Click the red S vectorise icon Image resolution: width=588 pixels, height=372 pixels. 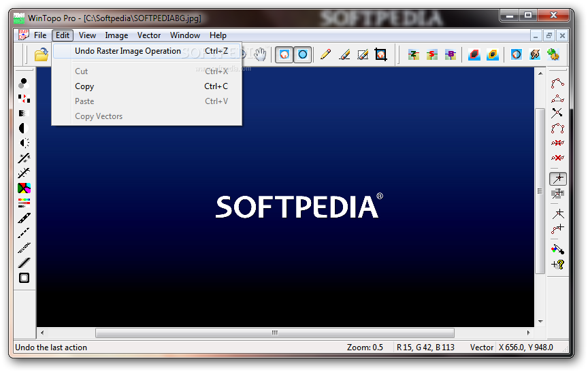(432, 54)
